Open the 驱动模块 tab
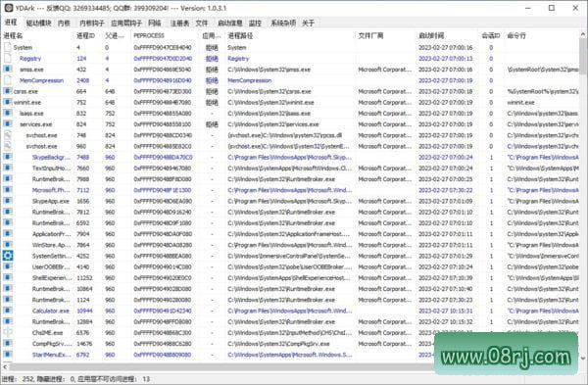The image size is (588, 385). [38, 23]
